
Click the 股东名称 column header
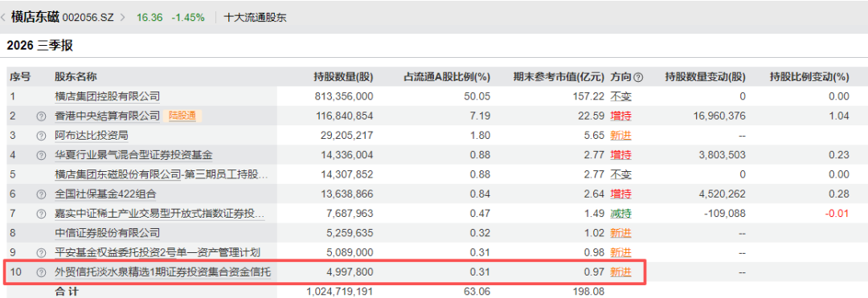[x=76, y=77]
